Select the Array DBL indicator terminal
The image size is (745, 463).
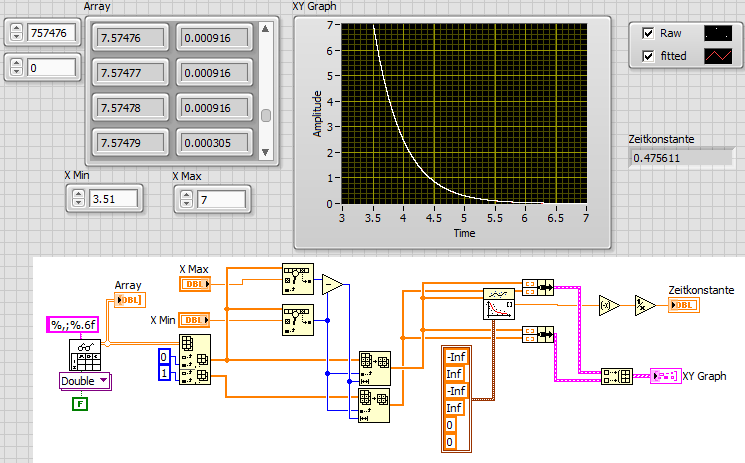point(130,300)
